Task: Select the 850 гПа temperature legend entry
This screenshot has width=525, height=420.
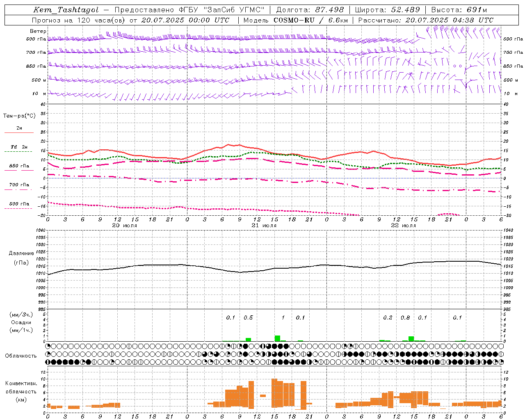Action: click(x=19, y=166)
